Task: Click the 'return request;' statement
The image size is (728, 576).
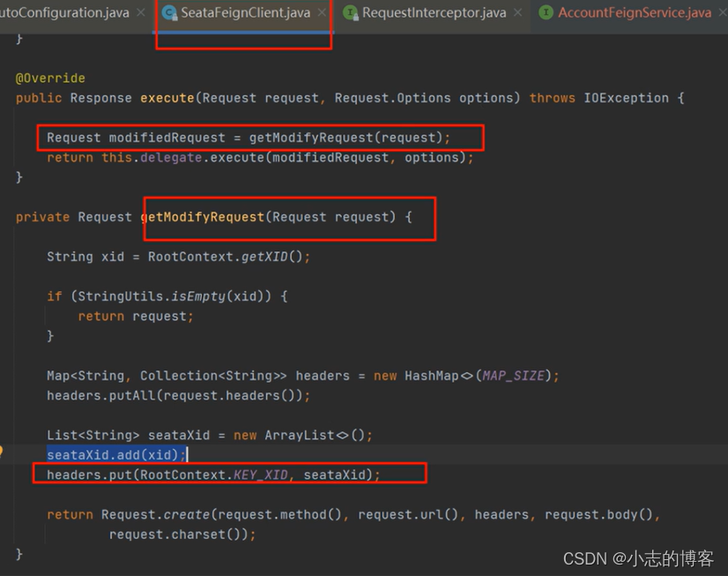Action: coord(135,317)
